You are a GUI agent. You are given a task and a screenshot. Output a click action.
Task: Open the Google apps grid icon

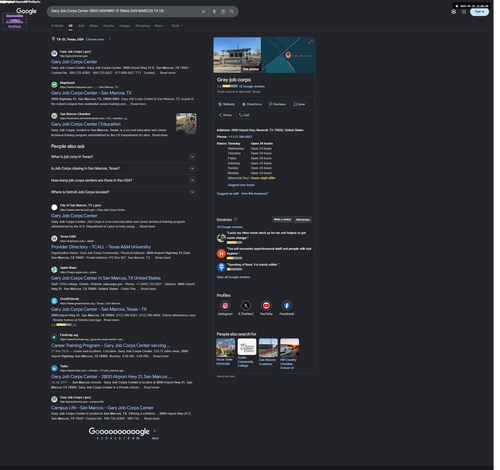coord(464,12)
